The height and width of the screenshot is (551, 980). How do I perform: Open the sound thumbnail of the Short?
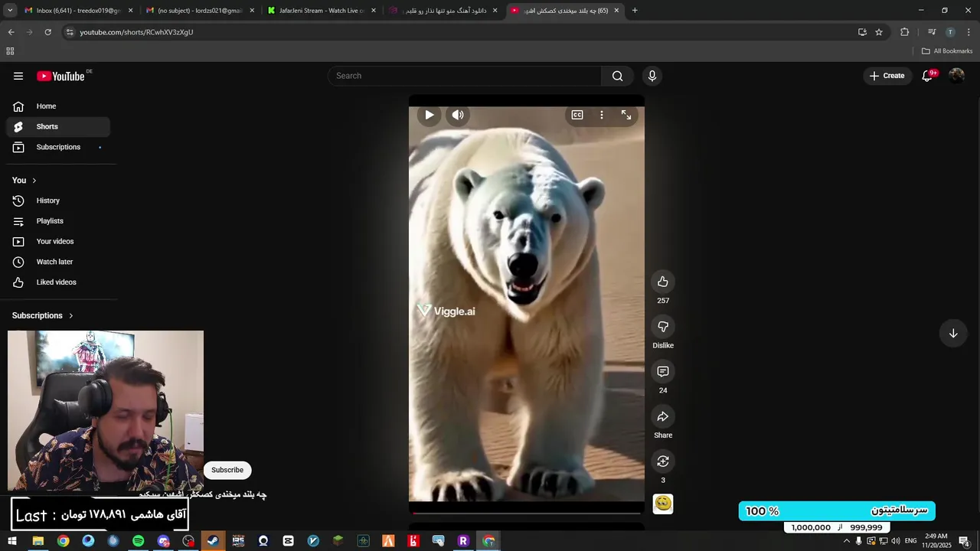pyautogui.click(x=663, y=504)
